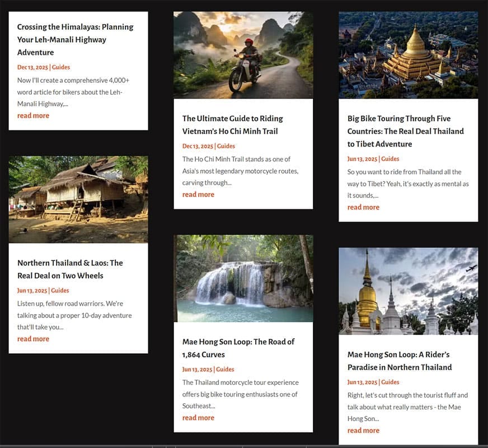This screenshot has width=488, height=448.
Task: Open the Crossing the Himalayas article title
Action: pyautogui.click(x=76, y=40)
